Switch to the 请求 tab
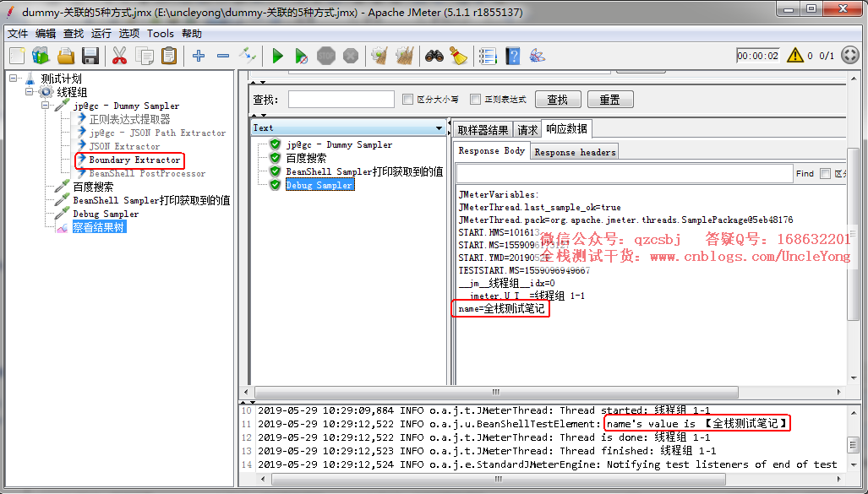Image resolution: width=868 pixels, height=494 pixels. pos(527,130)
